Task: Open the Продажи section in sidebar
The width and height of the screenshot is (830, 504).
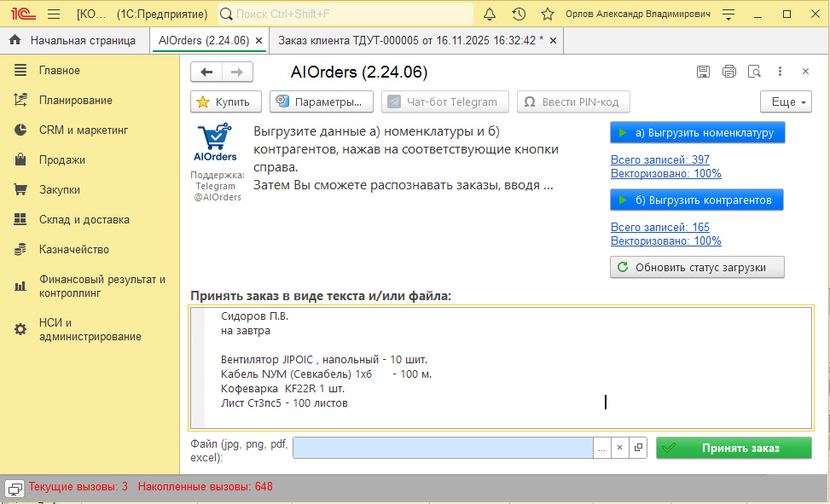Action: (61, 159)
